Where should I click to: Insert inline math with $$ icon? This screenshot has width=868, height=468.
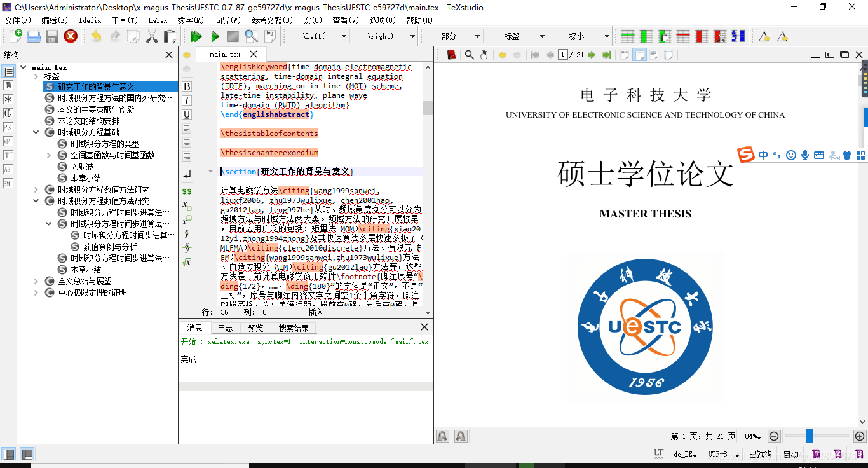click(187, 191)
